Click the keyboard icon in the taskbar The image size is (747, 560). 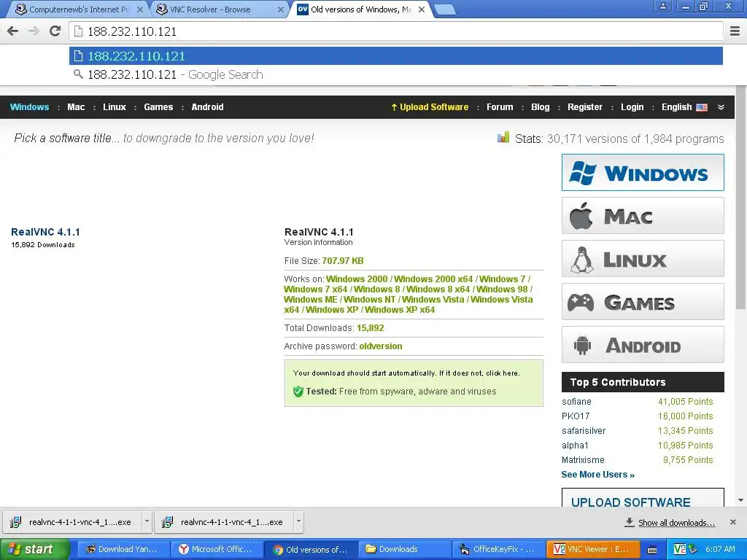pyautogui.click(x=652, y=550)
